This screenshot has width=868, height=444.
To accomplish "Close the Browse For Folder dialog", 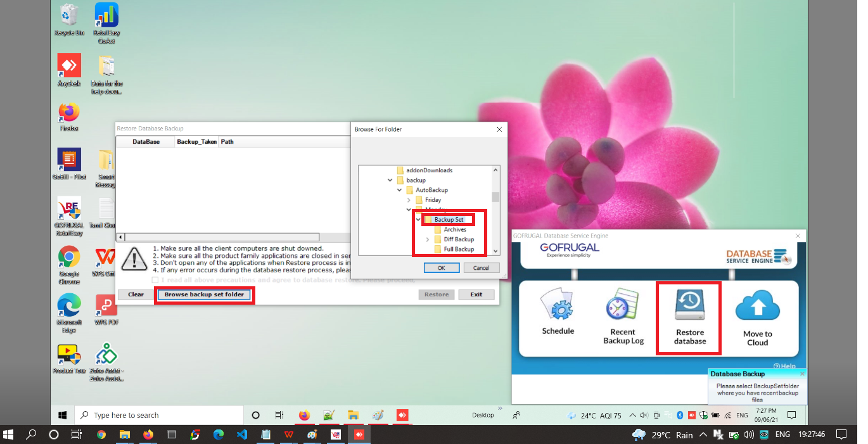I will point(499,129).
